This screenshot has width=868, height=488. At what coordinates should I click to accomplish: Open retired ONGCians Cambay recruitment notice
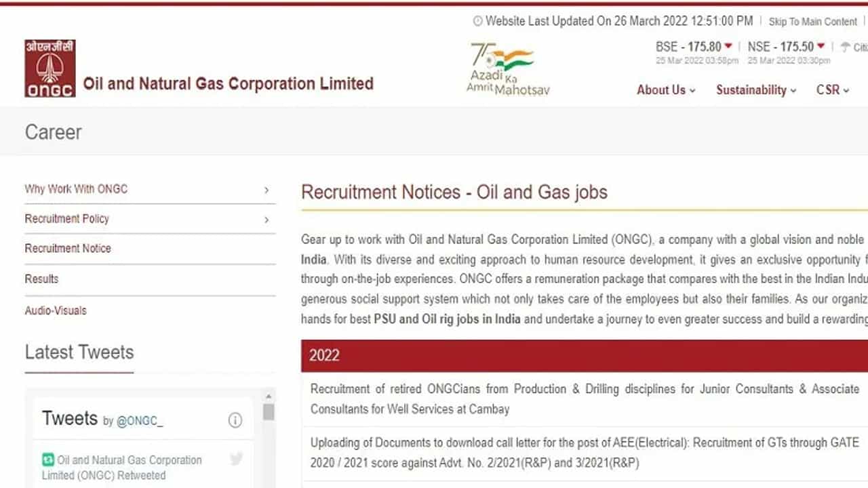[583, 399]
